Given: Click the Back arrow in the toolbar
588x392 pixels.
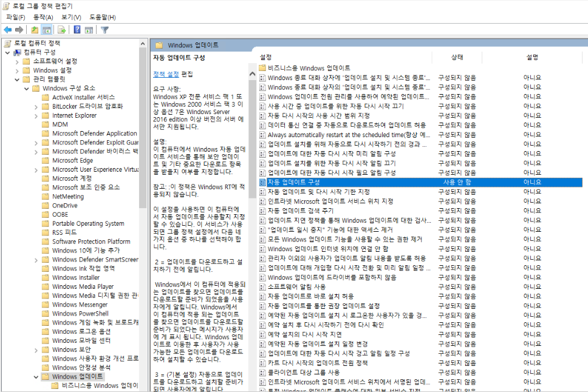Looking at the screenshot, I should [7, 30].
